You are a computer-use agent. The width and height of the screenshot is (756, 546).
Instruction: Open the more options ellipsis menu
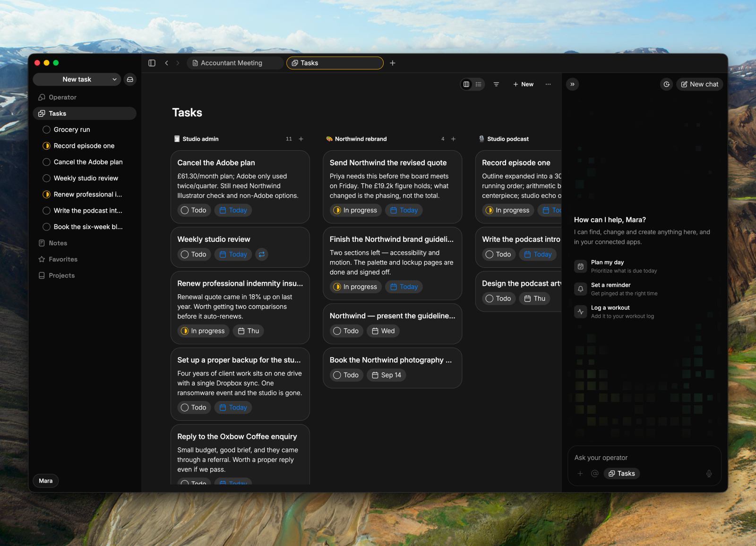point(548,84)
